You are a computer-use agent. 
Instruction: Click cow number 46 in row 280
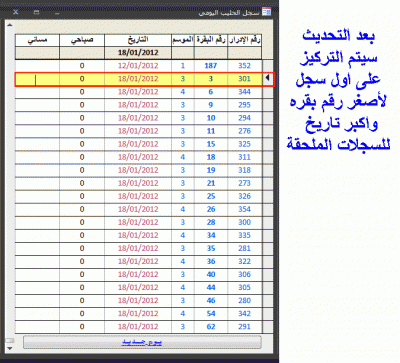pyautogui.click(x=211, y=300)
